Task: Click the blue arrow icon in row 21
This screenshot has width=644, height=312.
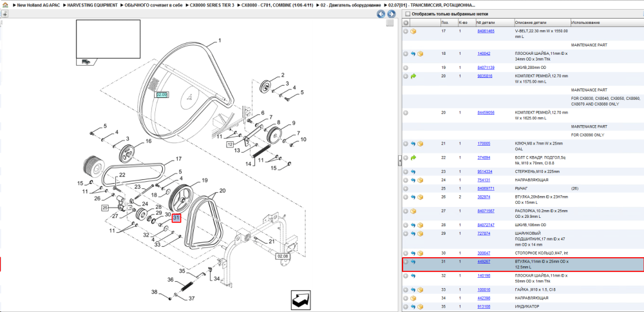Action: point(413,144)
